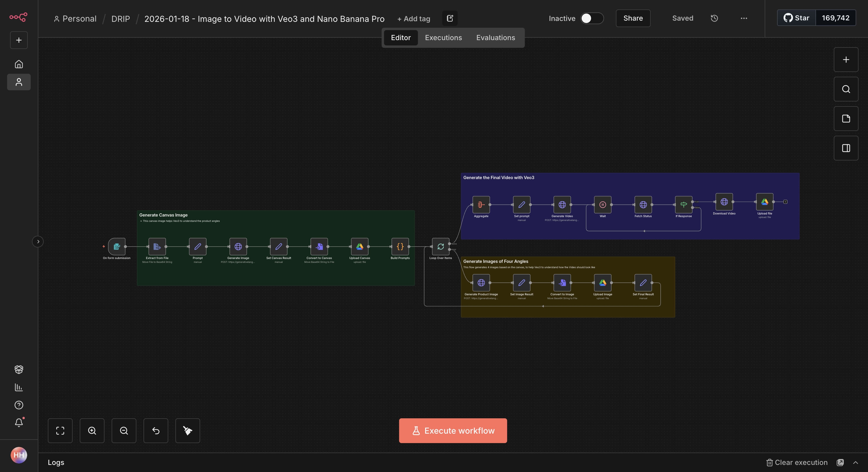Click the tidy up workflow broom icon
The image size is (868, 472).
tap(188, 431)
